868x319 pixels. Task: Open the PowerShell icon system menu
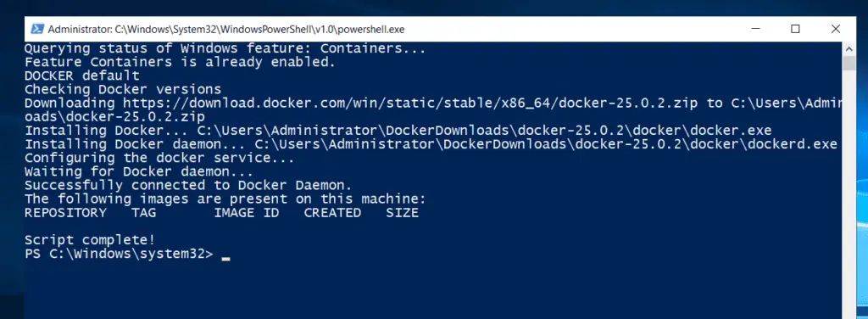[37, 30]
